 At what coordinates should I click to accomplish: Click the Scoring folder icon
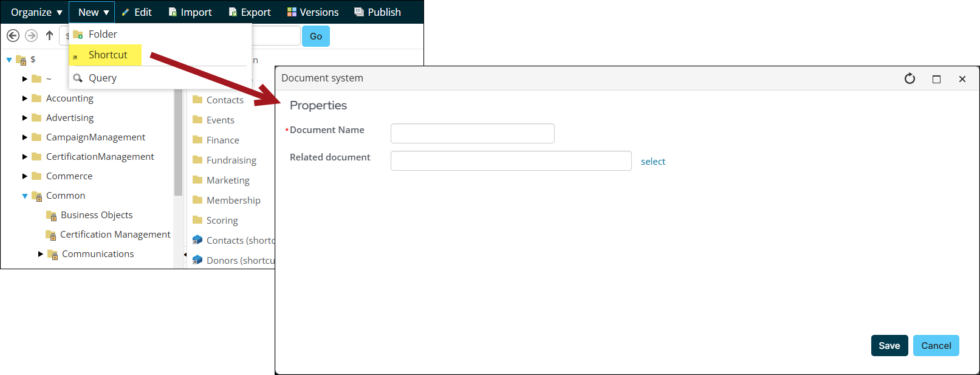tap(197, 220)
